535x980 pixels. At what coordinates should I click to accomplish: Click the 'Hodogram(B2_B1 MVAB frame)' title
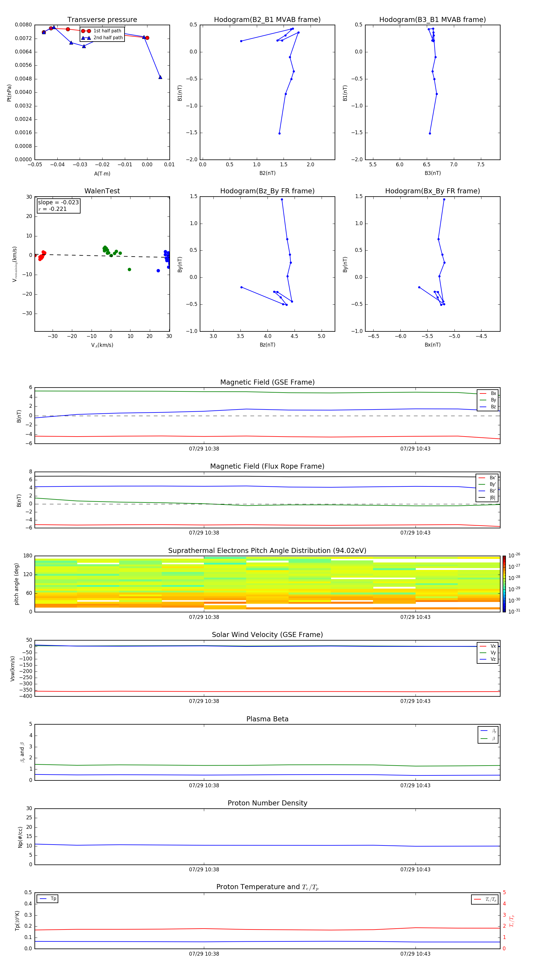coord(267,20)
